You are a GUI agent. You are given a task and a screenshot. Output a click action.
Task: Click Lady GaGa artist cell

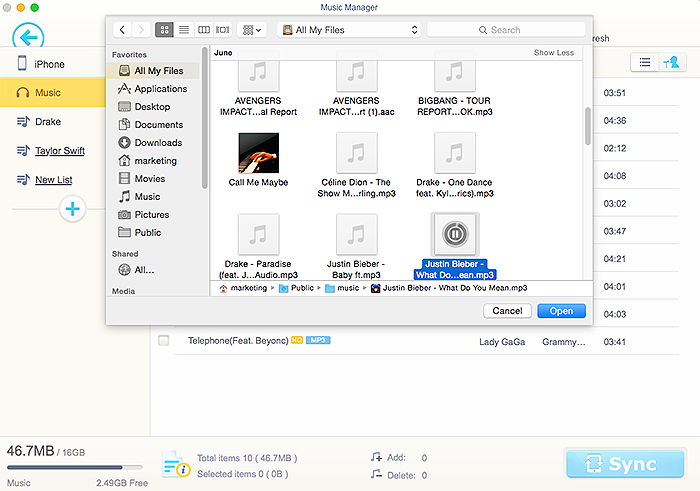(502, 342)
